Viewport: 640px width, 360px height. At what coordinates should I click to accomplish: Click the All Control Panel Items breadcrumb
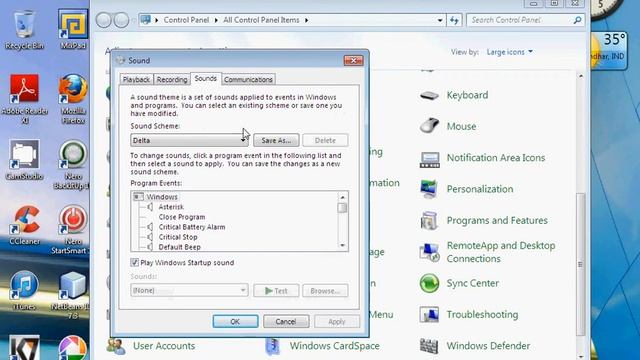pyautogui.click(x=261, y=20)
